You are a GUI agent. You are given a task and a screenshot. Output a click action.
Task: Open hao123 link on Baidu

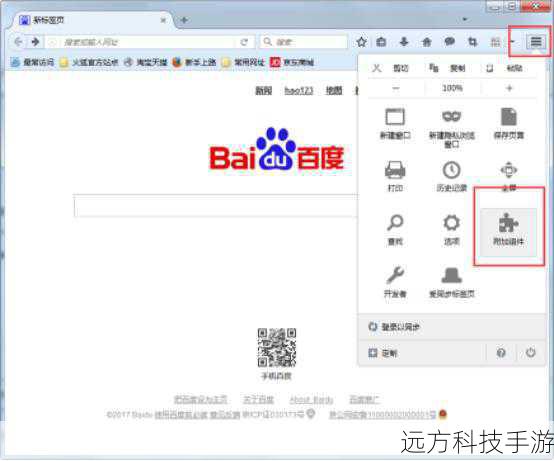[x=299, y=90]
